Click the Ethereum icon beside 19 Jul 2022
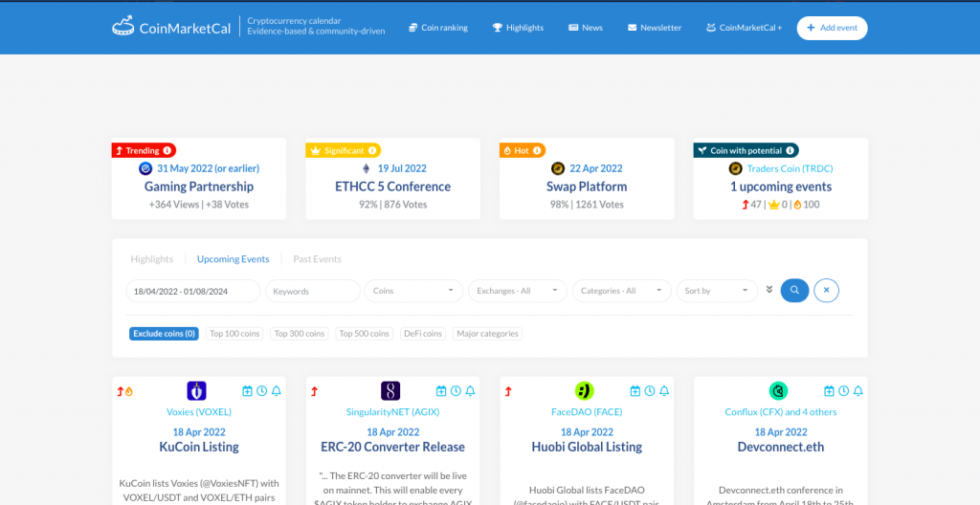The image size is (980, 505). [x=367, y=168]
